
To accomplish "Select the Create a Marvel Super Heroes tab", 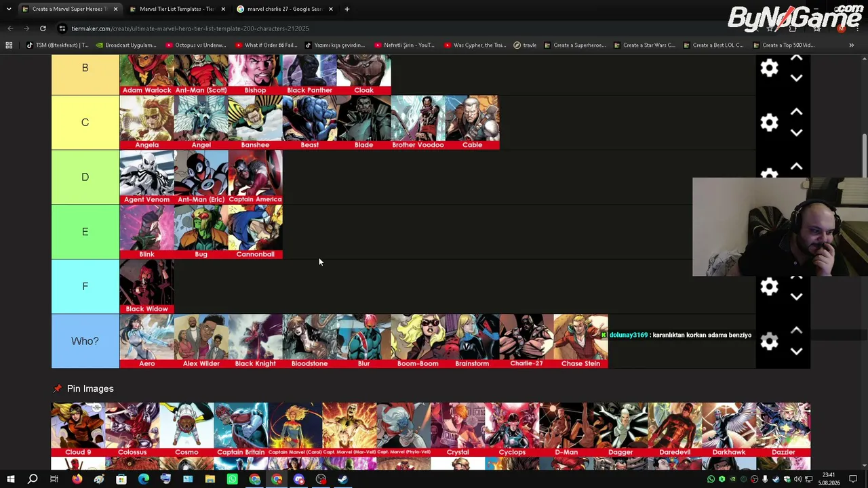I will point(68,9).
